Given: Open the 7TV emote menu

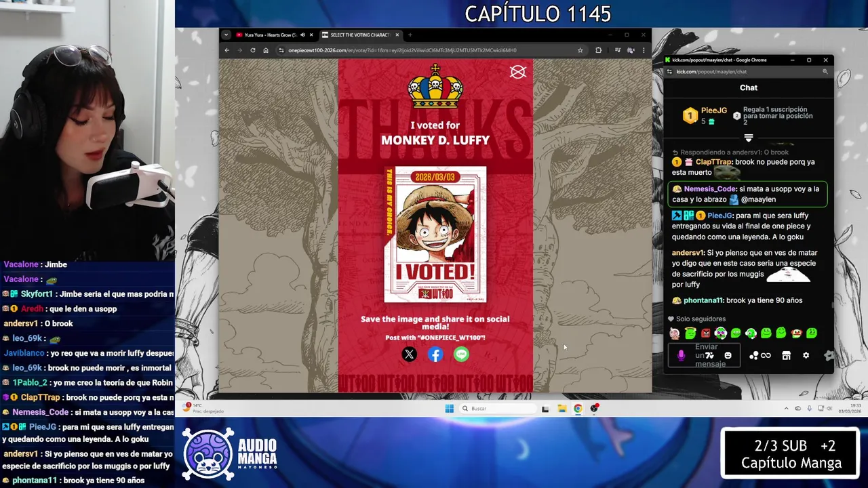Looking at the screenshot, I should click(x=709, y=355).
